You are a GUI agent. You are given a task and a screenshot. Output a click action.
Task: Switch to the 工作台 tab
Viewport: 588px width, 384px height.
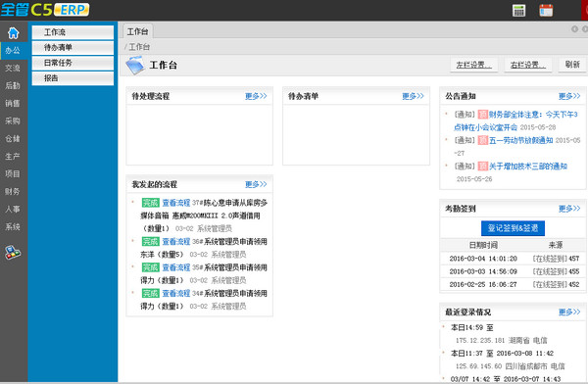[137, 31]
